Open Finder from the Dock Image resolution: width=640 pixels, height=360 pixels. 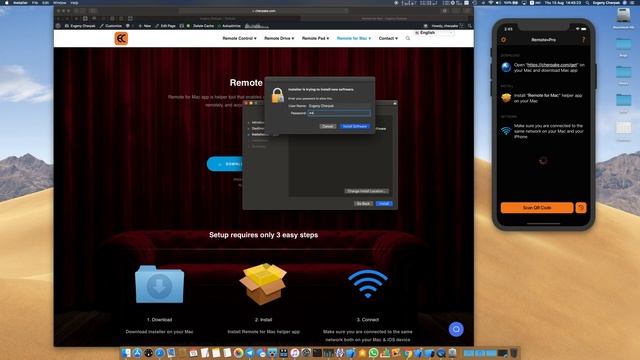click(126, 353)
